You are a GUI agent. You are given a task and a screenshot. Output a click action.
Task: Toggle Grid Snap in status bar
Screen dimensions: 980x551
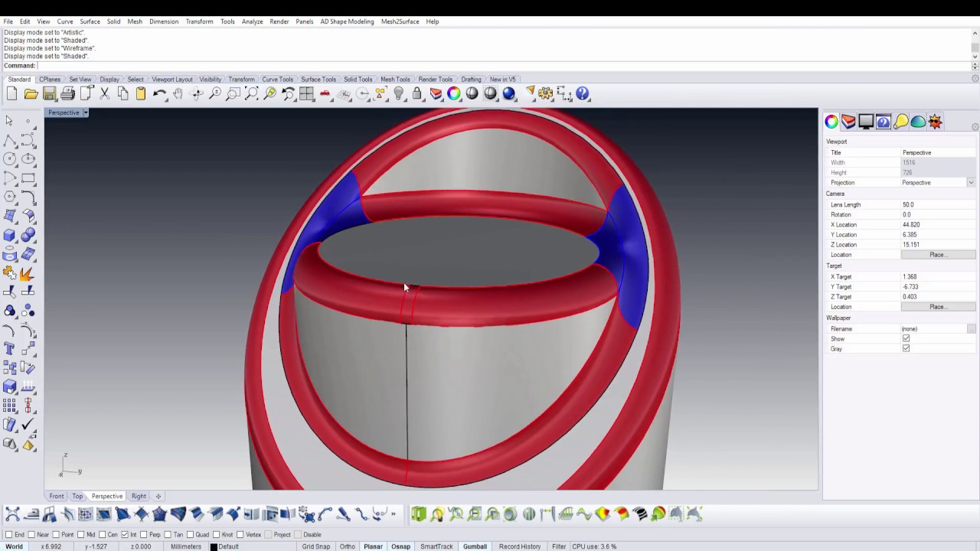pos(315,546)
